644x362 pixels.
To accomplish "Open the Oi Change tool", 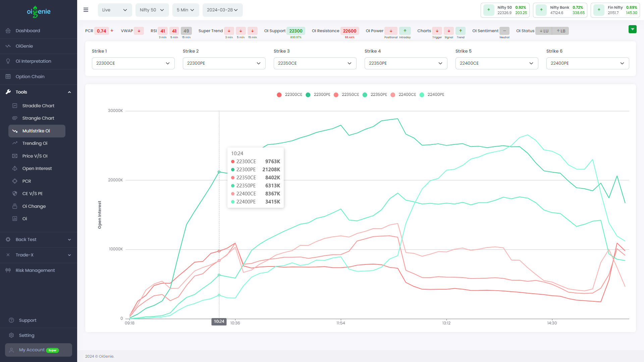I will (34, 206).
